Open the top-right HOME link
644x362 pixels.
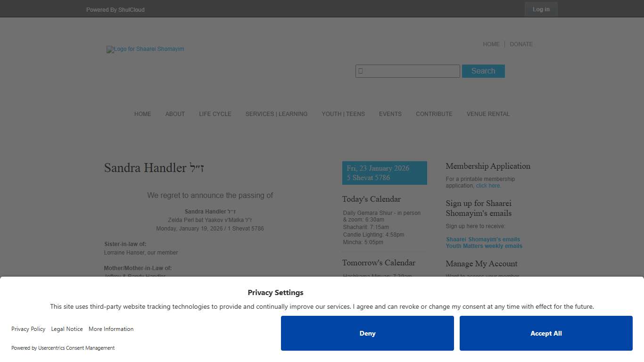click(491, 44)
